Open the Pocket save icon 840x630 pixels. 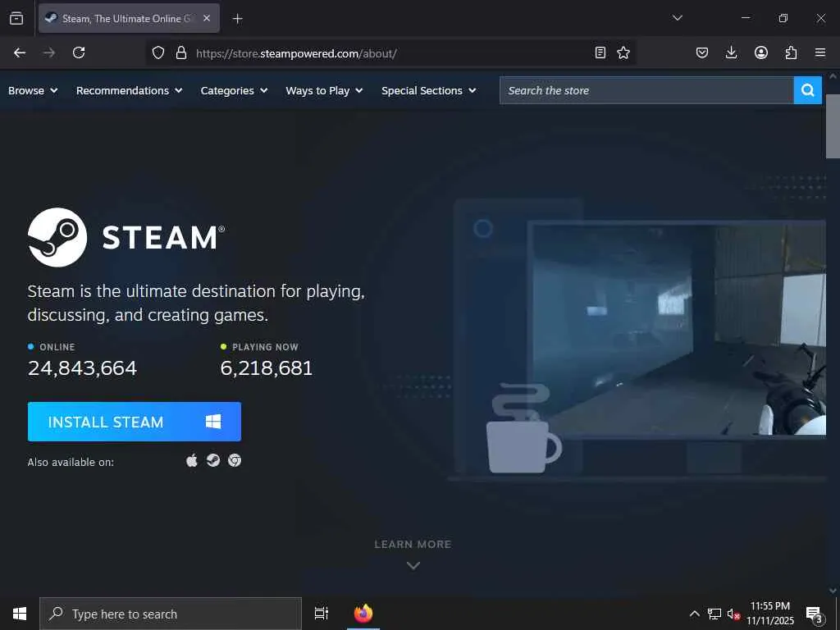click(702, 52)
